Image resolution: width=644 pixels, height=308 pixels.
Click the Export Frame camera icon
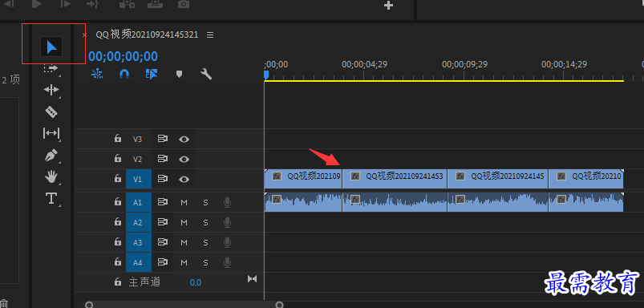184,5
